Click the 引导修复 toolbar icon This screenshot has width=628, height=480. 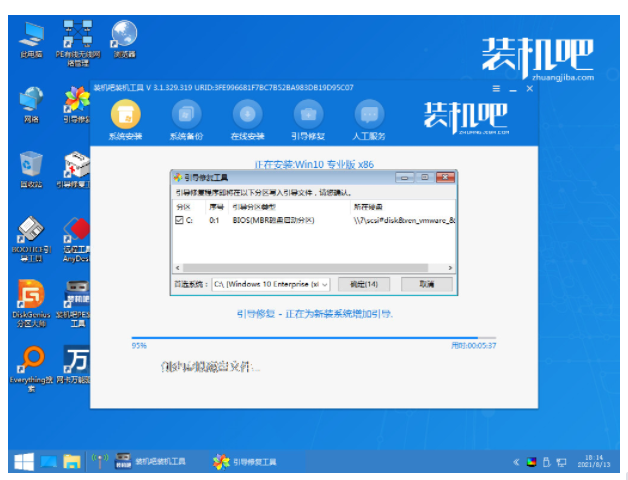pos(307,114)
